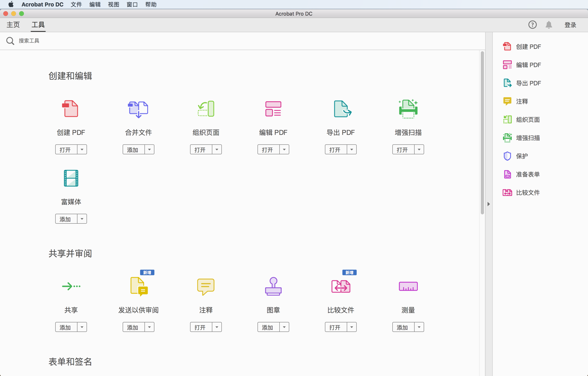Select 保护 shield in right sidebar
Image resolution: width=588 pixels, height=376 pixels.
(516, 156)
